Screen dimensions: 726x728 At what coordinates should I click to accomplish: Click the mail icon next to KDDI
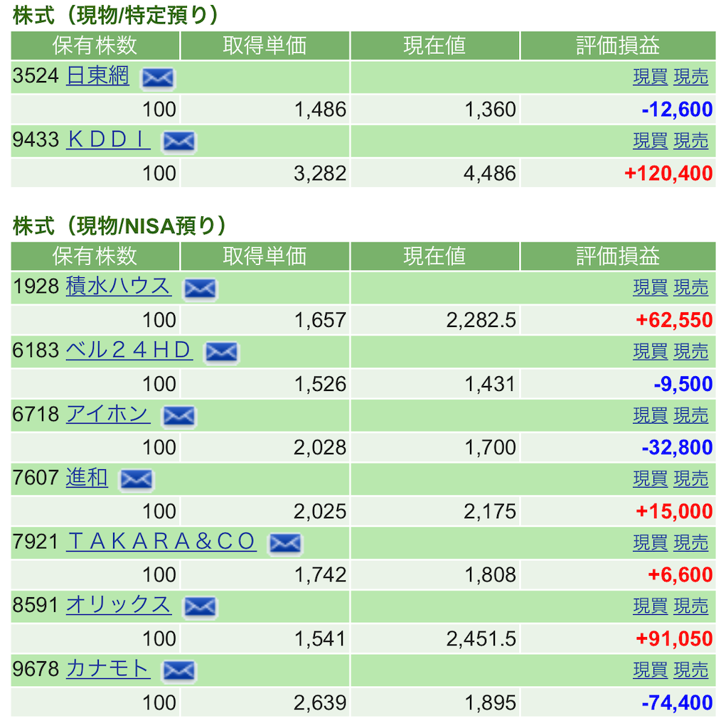click(178, 141)
